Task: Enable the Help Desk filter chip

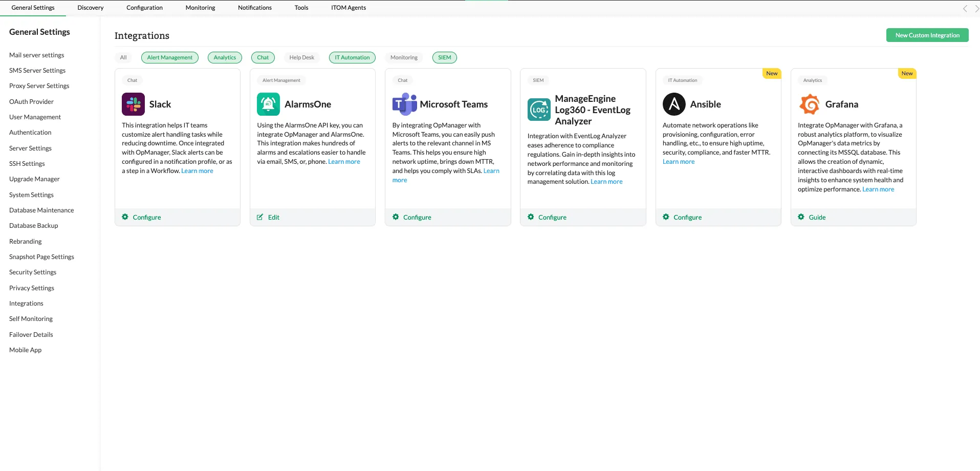Action: pos(302,57)
